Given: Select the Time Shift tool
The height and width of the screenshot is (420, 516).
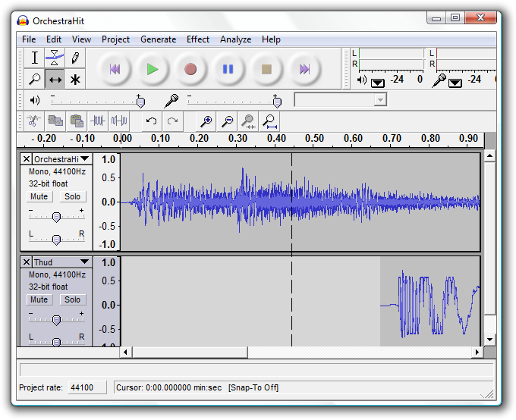Looking at the screenshot, I should click(x=55, y=79).
